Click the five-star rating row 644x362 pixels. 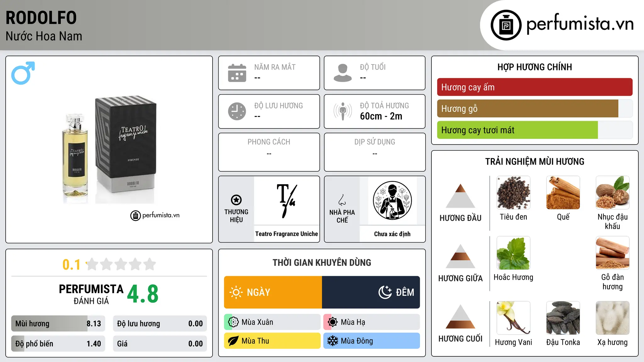pyautogui.click(x=121, y=264)
